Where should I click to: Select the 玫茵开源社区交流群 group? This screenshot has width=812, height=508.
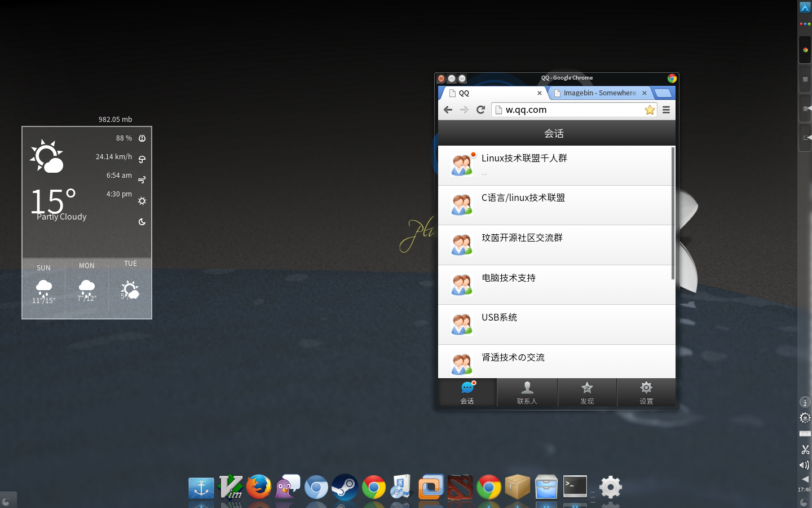pyautogui.click(x=555, y=246)
